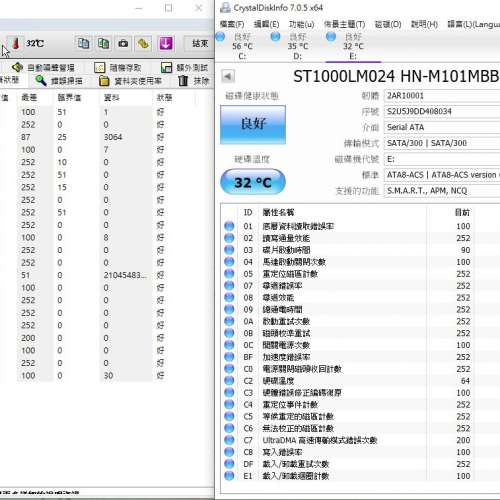Click the status circle for attribute BF
The height and width of the screenshot is (500, 500).
coord(229,357)
